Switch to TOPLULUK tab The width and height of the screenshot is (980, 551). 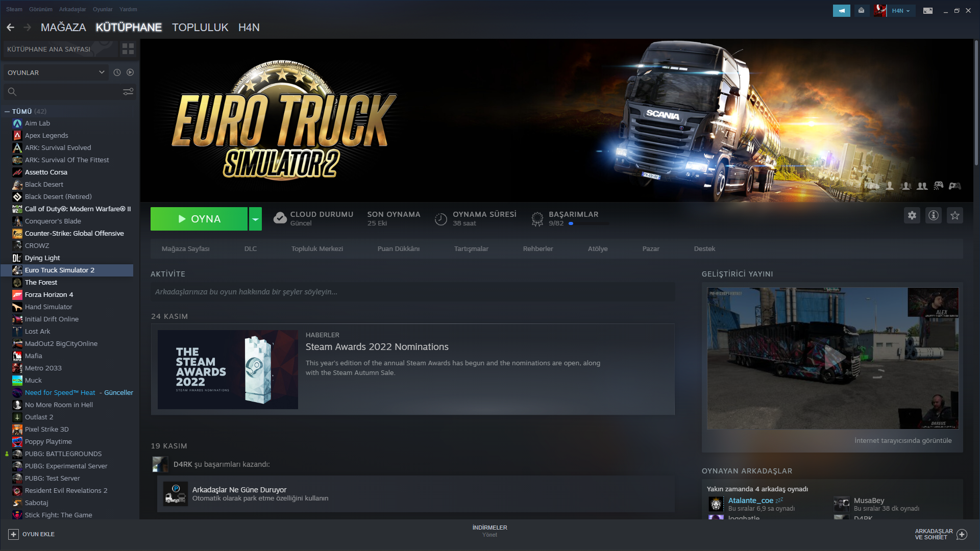coord(200,28)
